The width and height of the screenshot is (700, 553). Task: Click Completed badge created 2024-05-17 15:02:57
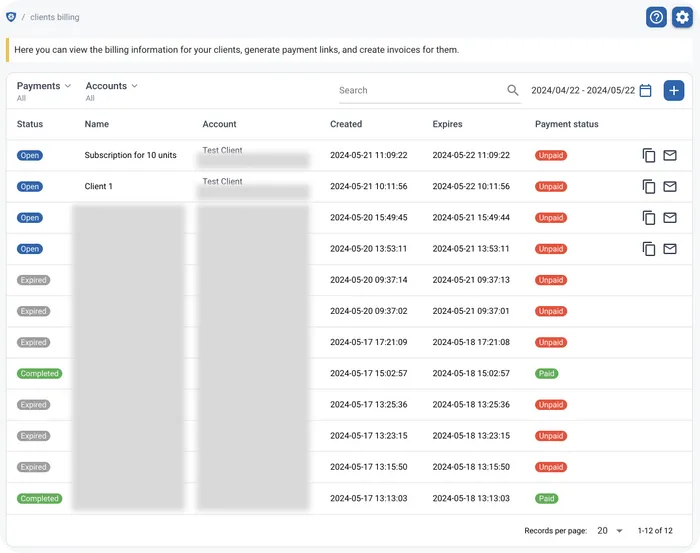[x=39, y=374]
